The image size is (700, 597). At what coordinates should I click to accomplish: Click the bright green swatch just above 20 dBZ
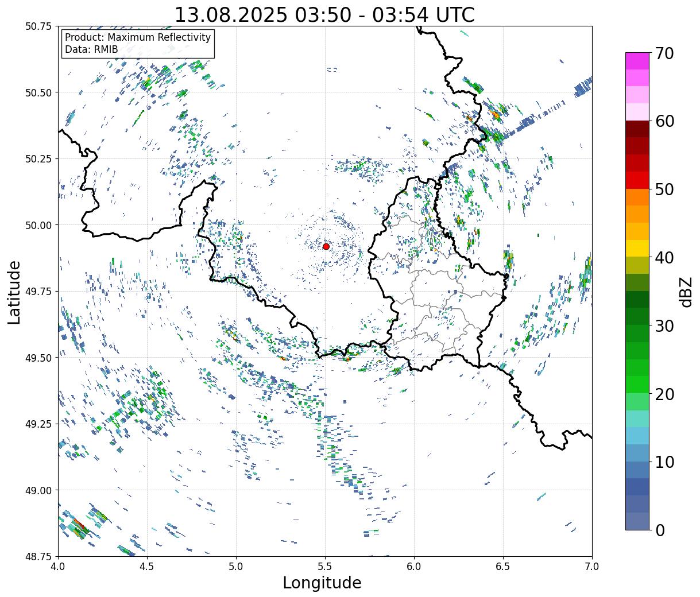point(637,384)
